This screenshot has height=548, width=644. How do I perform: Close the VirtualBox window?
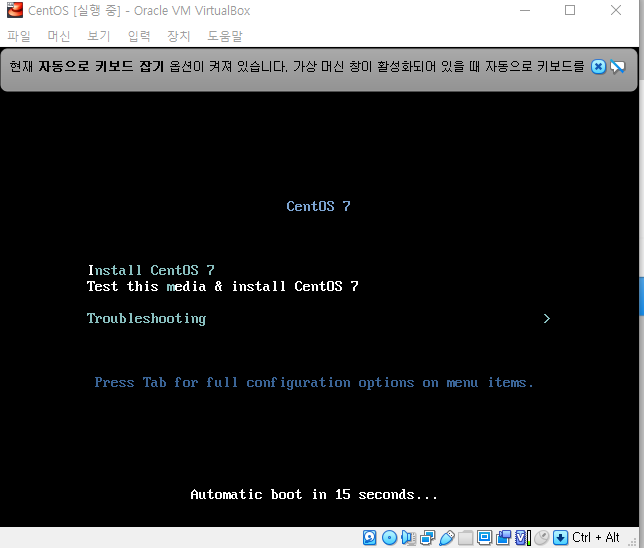[x=616, y=10]
